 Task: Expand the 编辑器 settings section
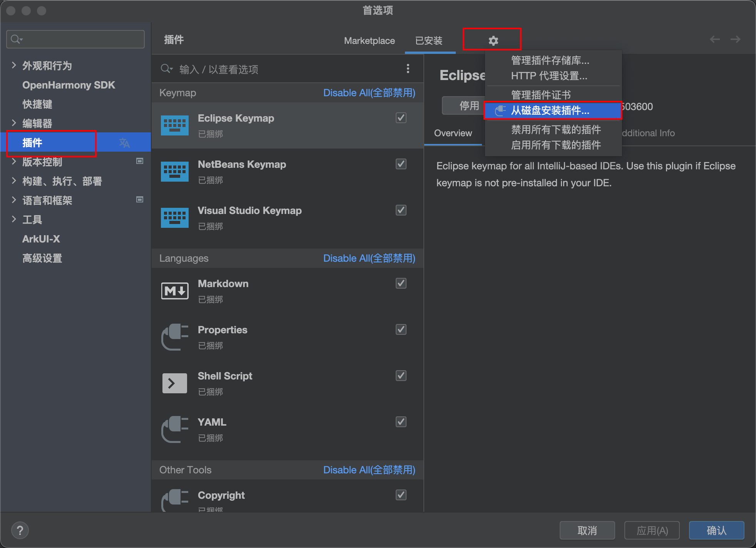point(14,123)
